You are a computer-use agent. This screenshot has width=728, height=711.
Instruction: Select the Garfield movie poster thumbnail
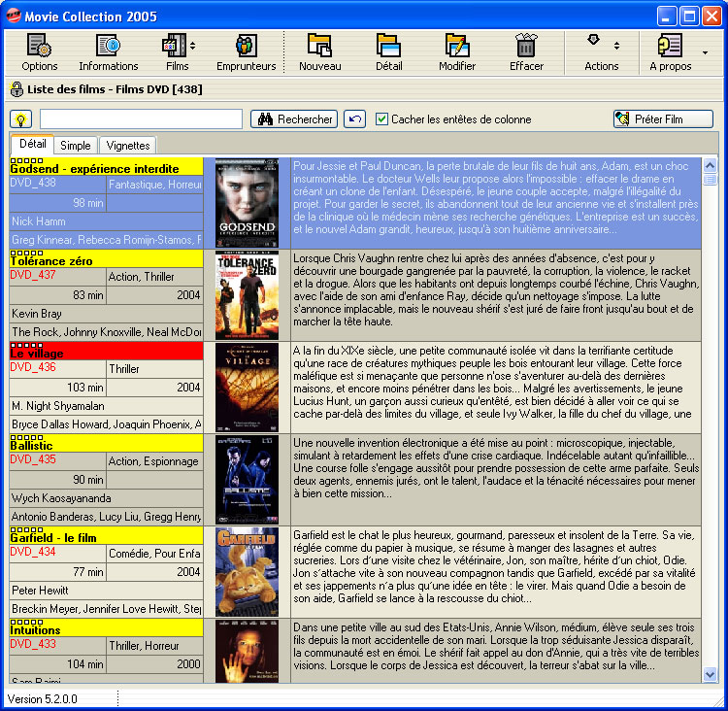pyautogui.click(x=247, y=572)
